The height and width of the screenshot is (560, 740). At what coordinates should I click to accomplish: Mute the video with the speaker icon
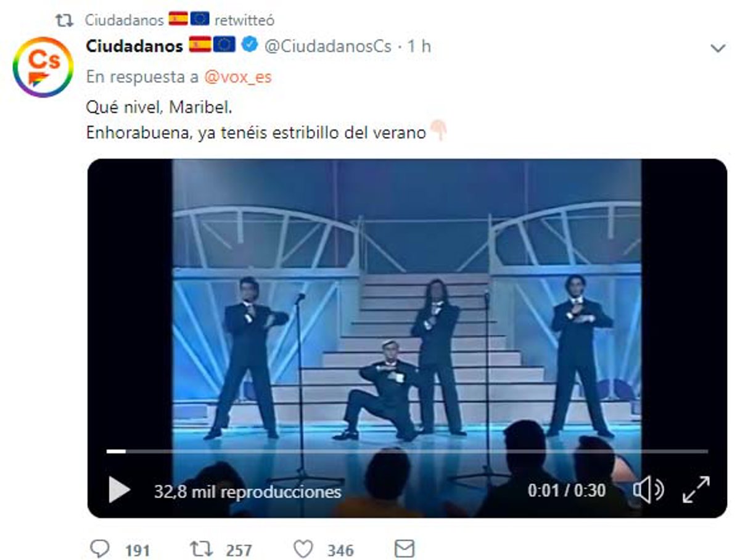[x=648, y=490]
